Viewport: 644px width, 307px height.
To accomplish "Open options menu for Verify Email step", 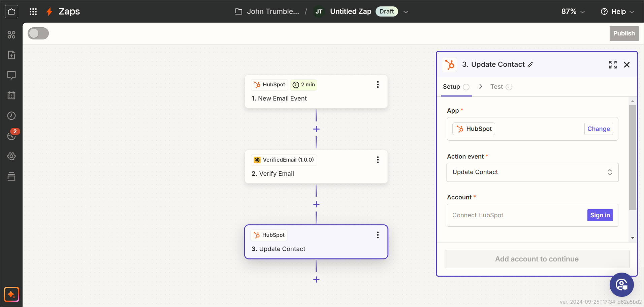I will coord(378,160).
